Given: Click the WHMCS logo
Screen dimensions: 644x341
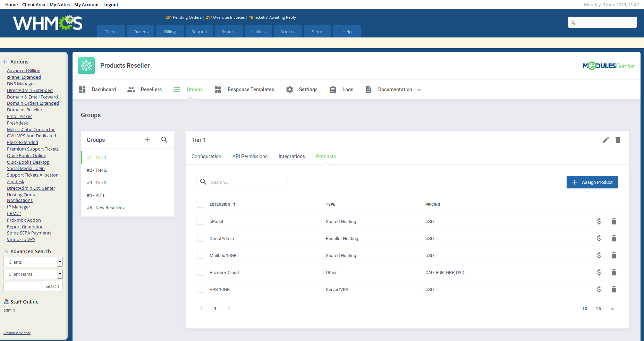Looking at the screenshot, I should 48,23.
